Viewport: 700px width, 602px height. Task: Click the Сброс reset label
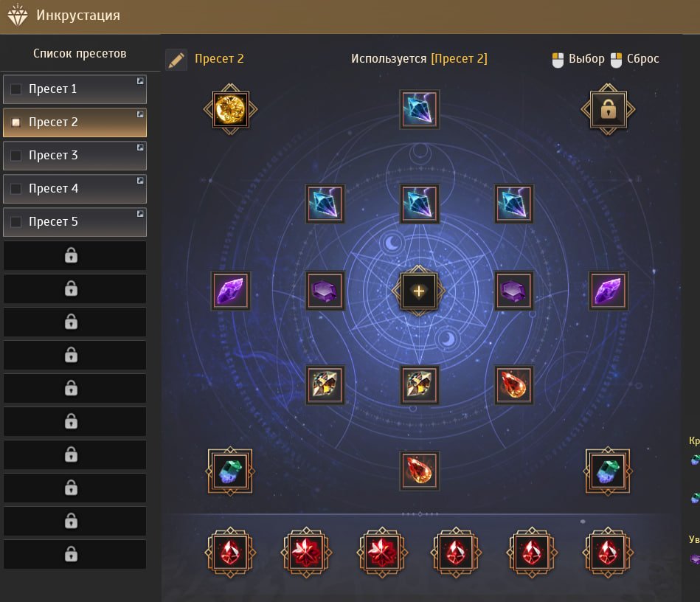click(642, 59)
